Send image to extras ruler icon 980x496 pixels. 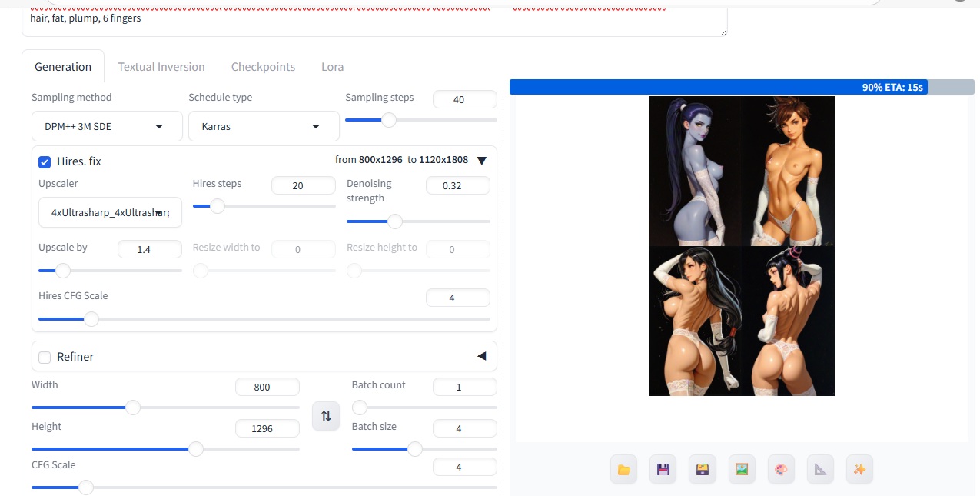[820, 469]
